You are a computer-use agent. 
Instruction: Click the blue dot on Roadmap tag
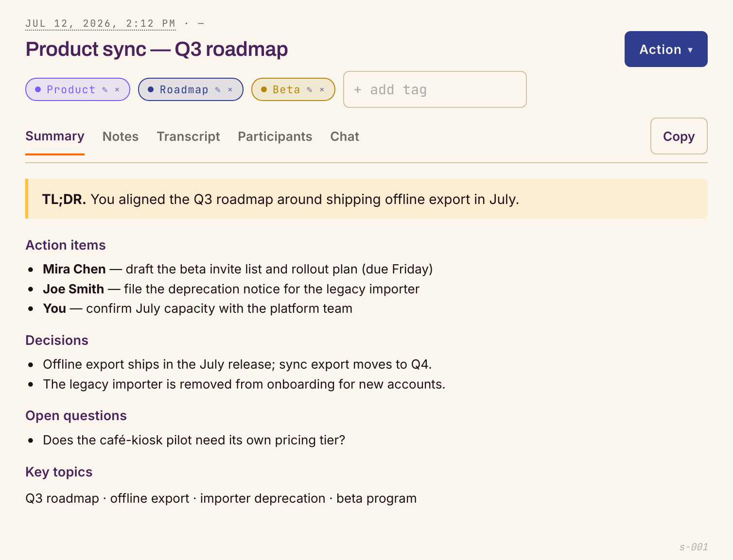(x=151, y=89)
